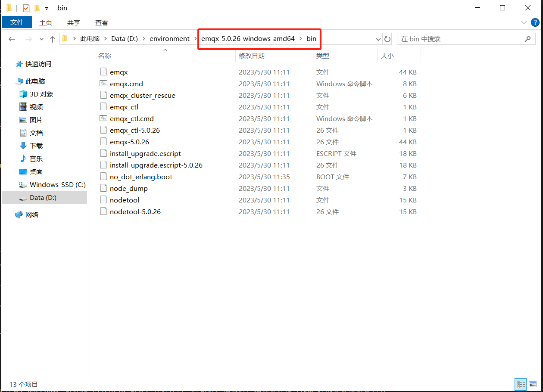Open the 查看 ribbon tab

[102, 22]
